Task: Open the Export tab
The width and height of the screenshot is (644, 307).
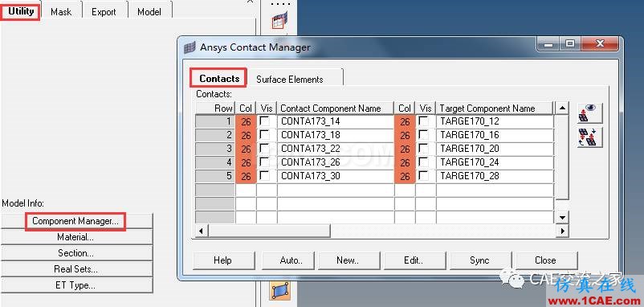Action: (x=104, y=11)
